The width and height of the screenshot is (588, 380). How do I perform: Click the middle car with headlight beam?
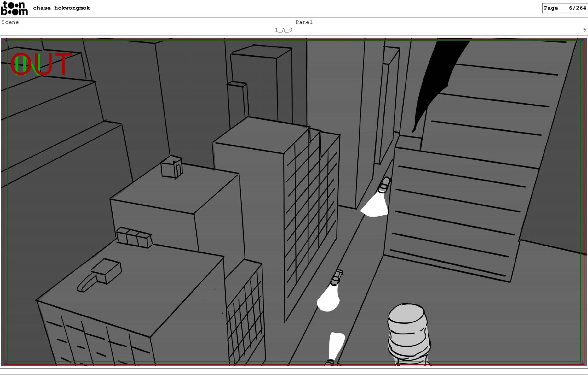[x=336, y=278]
